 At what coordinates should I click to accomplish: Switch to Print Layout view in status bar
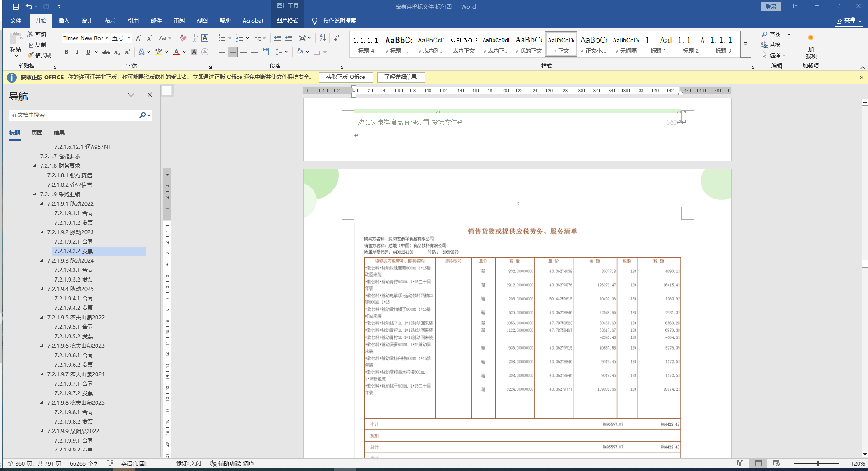point(758,463)
